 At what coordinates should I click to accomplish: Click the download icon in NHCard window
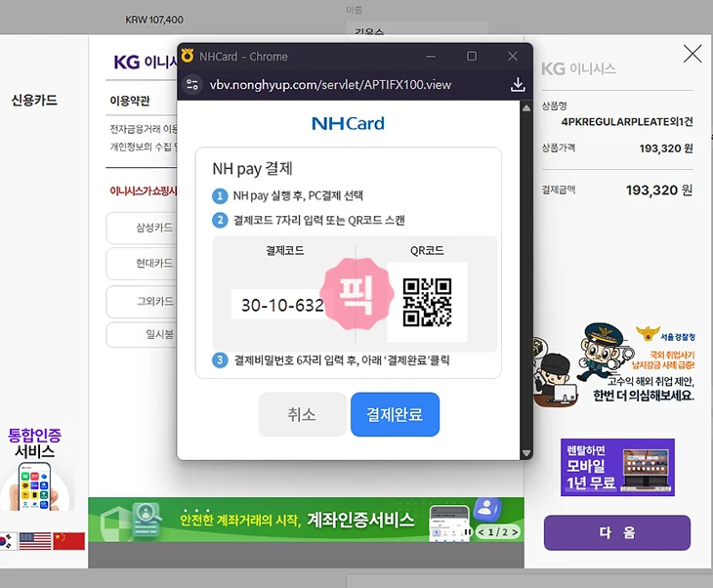(x=518, y=84)
